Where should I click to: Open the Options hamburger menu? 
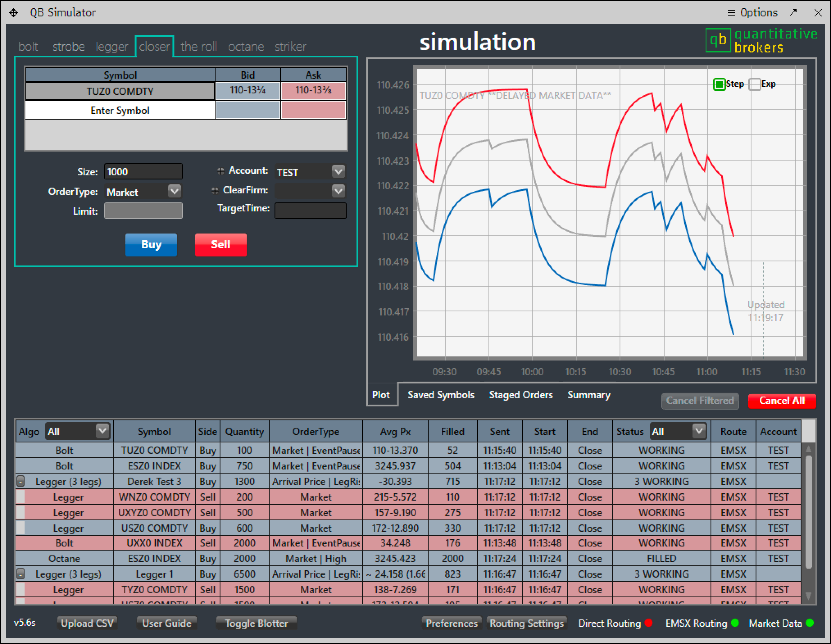pyautogui.click(x=752, y=13)
